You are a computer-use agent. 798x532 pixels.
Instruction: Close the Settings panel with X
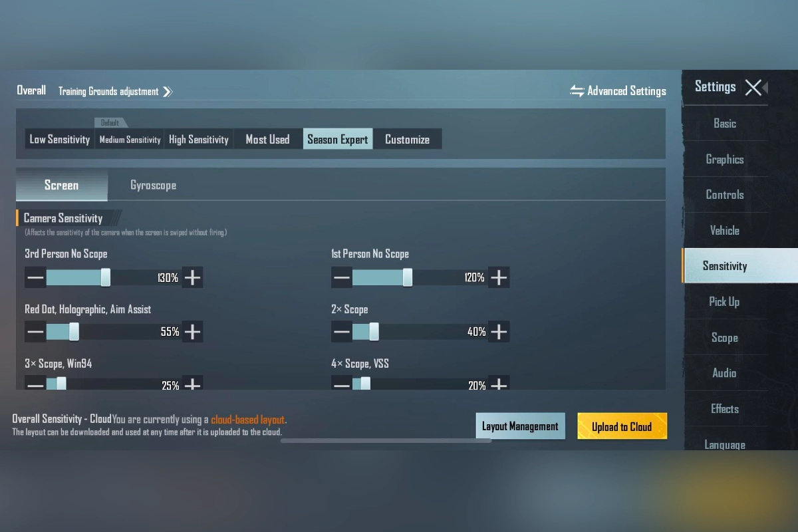click(753, 87)
